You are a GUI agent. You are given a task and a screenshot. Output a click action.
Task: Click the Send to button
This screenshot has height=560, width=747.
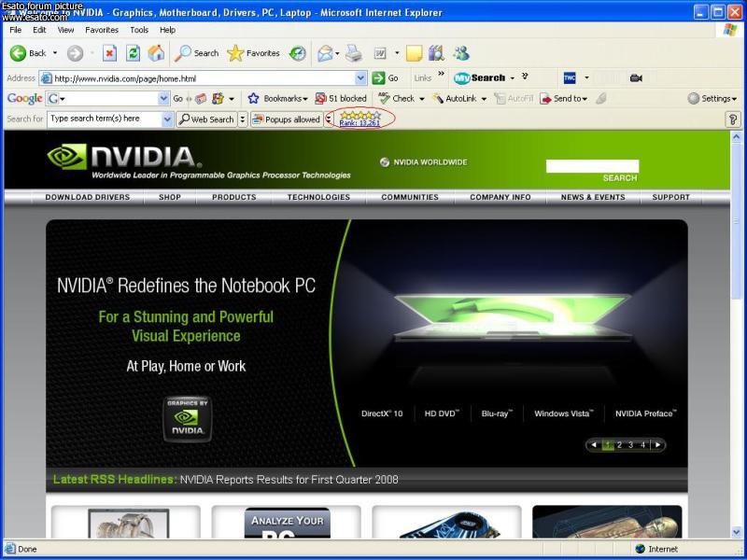(563, 99)
